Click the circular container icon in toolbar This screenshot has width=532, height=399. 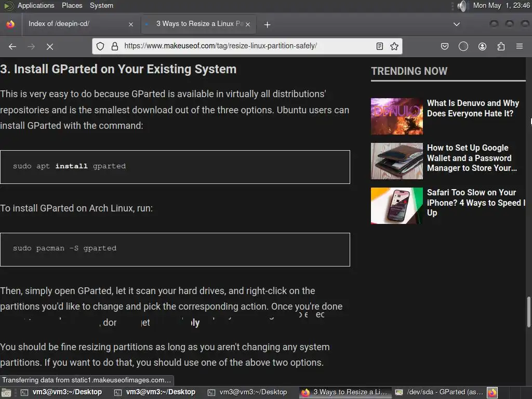coord(463,46)
